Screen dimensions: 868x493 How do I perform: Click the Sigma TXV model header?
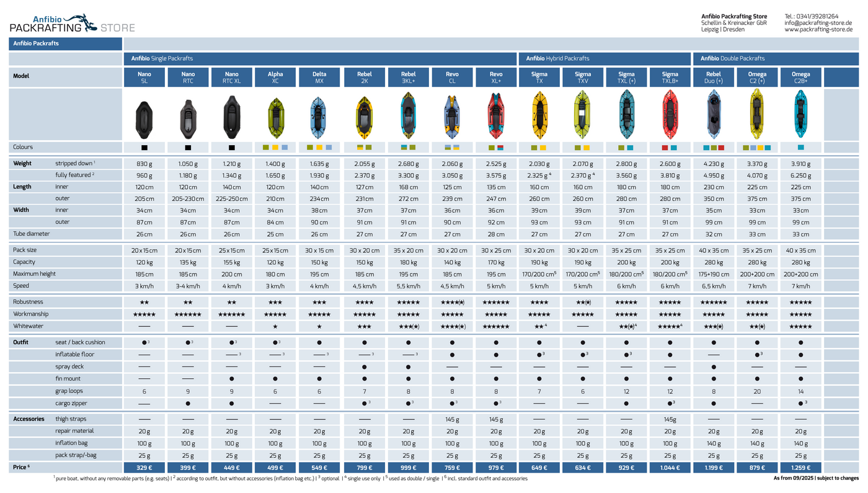(x=583, y=78)
